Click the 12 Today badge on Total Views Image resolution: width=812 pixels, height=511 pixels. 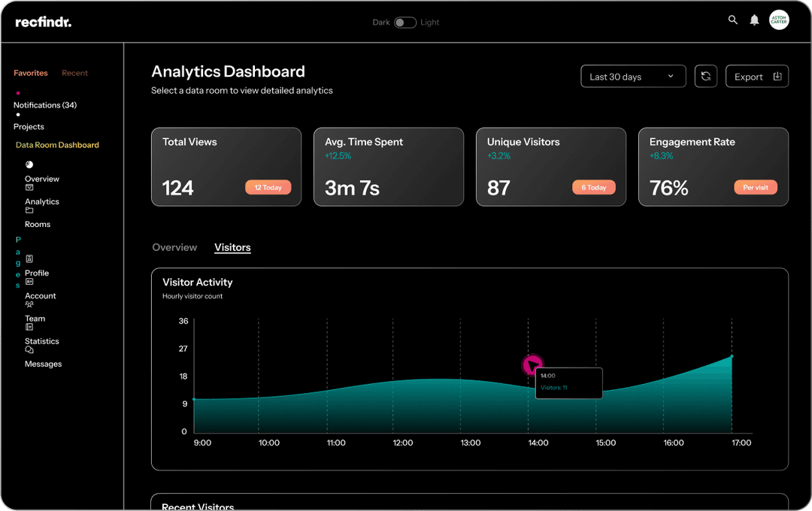coord(268,188)
